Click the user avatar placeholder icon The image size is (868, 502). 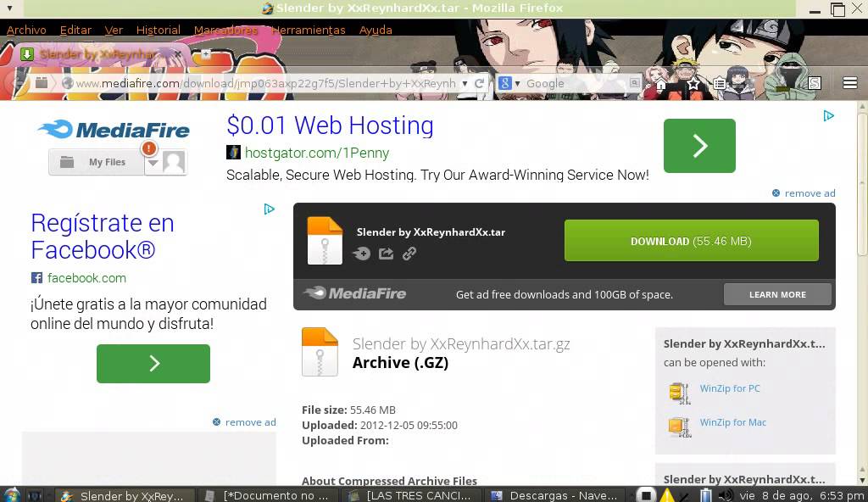[174, 163]
